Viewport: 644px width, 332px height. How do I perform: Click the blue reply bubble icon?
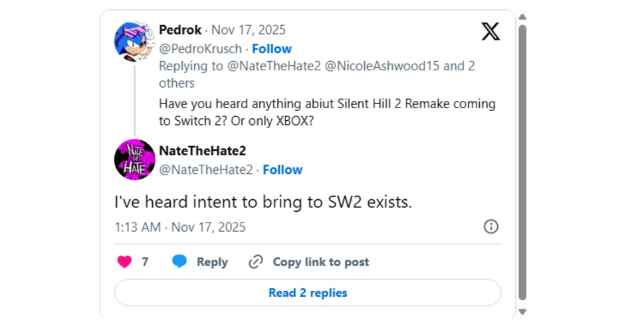point(179,262)
